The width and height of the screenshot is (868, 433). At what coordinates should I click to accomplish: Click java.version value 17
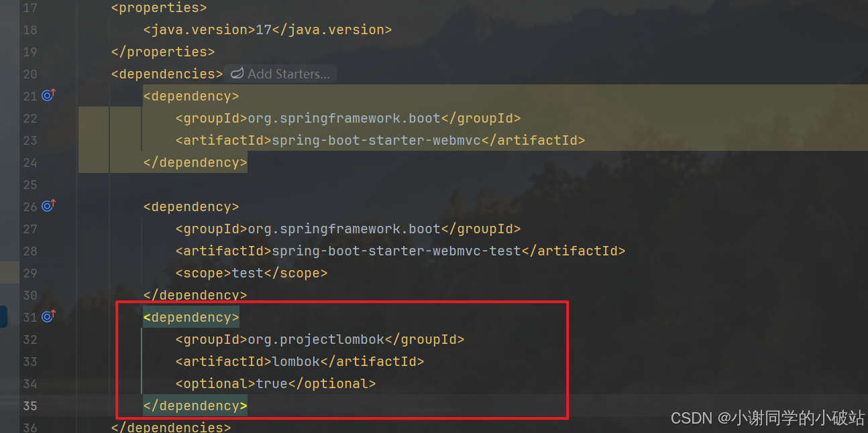click(264, 29)
